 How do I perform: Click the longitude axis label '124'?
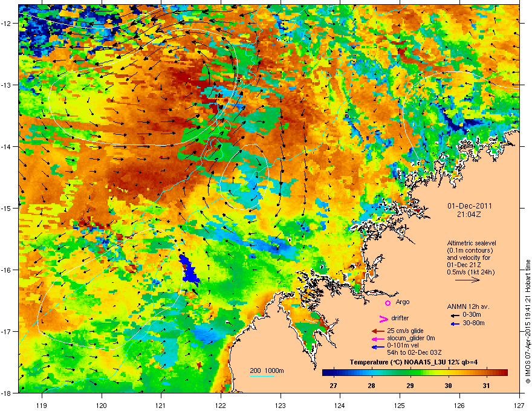pos(340,405)
